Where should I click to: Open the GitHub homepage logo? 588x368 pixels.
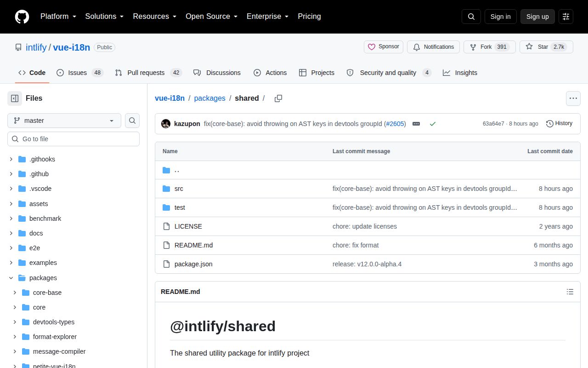coord(22,17)
